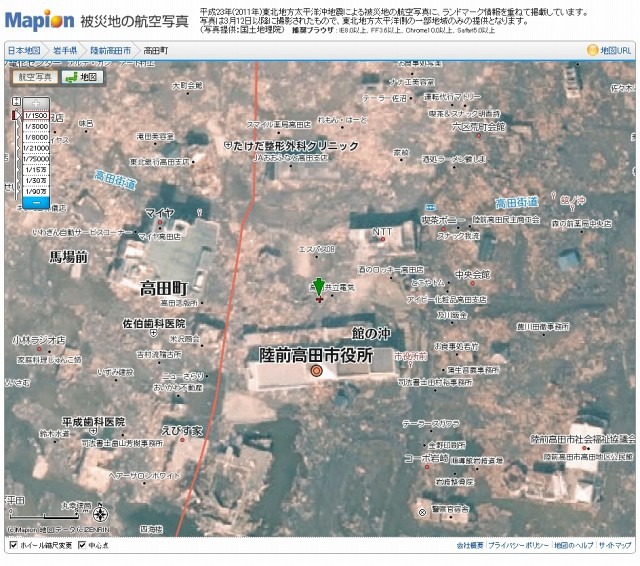640x566 pixels.
Task: Click the Mapion logo
Action: pyautogui.click(x=40, y=20)
